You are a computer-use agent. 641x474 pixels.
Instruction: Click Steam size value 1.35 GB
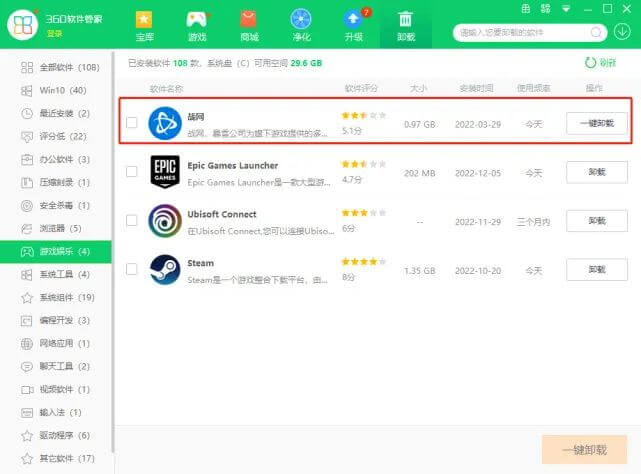pyautogui.click(x=420, y=271)
